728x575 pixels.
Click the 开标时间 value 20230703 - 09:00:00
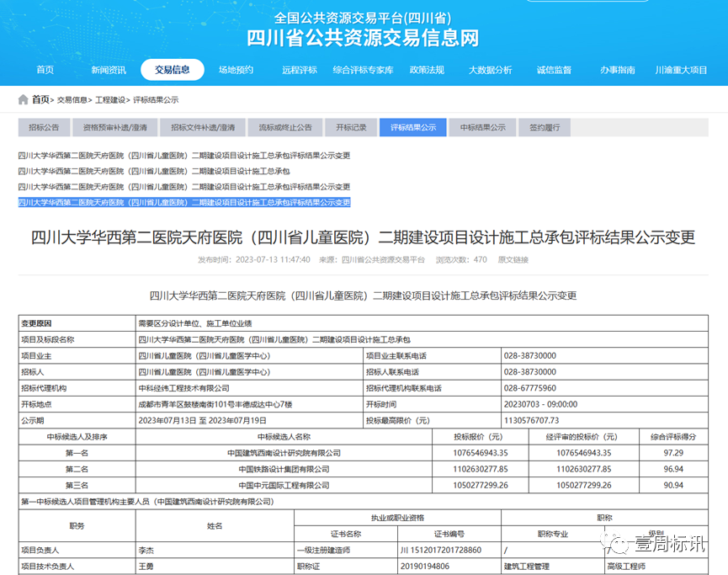point(540,404)
